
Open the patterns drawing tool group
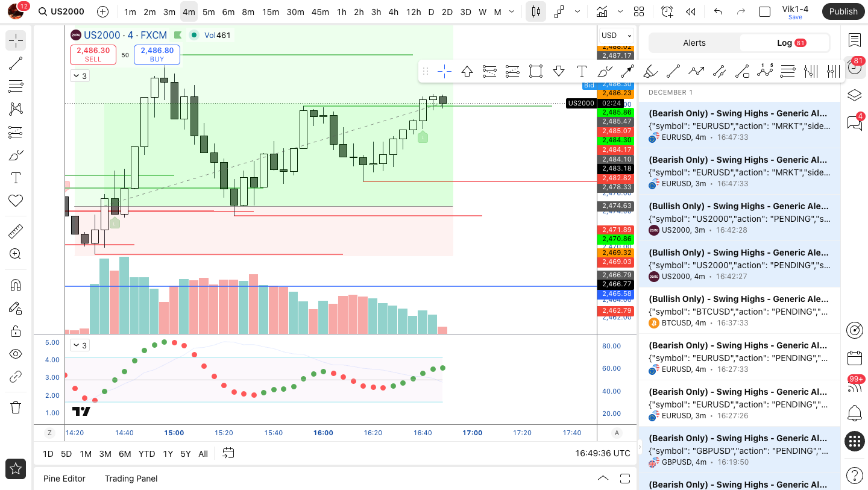(16, 109)
